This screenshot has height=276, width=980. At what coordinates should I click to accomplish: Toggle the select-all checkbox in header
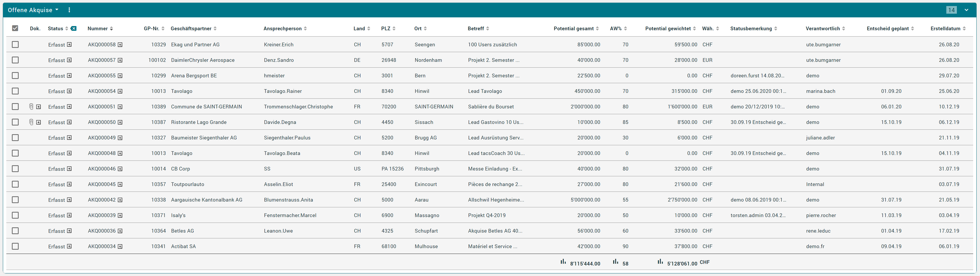point(15,28)
